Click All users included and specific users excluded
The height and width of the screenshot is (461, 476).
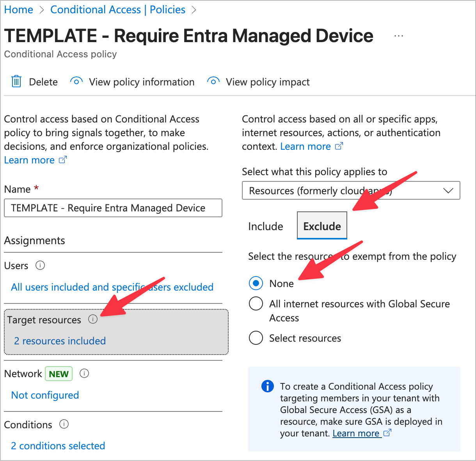[112, 287]
